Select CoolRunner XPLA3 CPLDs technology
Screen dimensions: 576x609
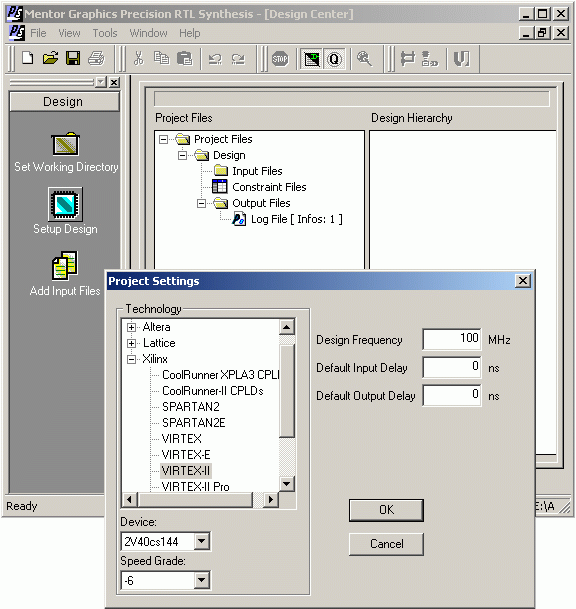(220, 375)
